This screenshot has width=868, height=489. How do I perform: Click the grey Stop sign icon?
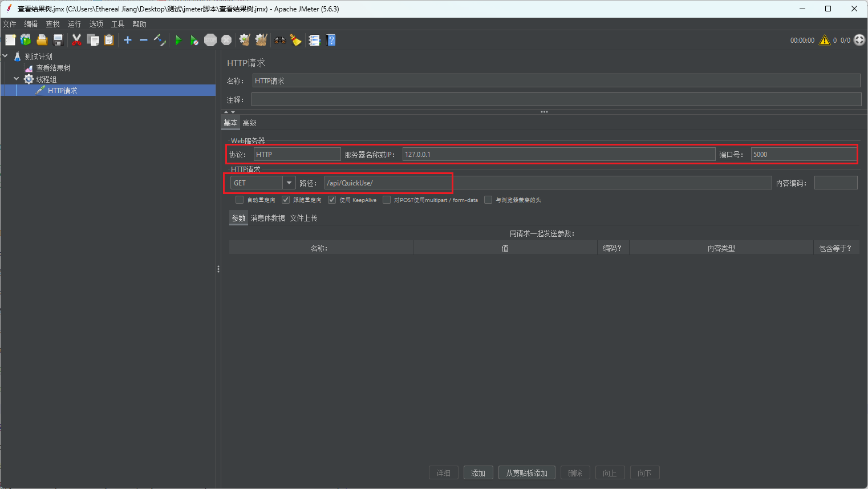click(210, 40)
